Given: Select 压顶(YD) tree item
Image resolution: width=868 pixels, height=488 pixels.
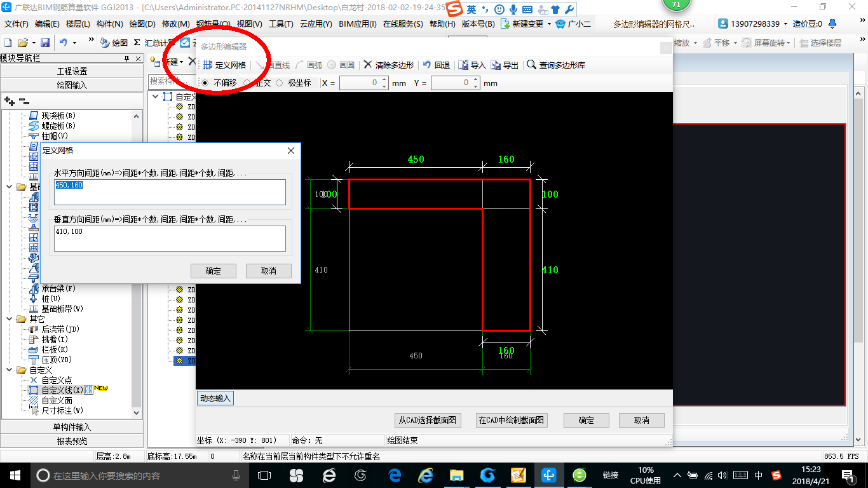Looking at the screenshot, I should [x=50, y=360].
